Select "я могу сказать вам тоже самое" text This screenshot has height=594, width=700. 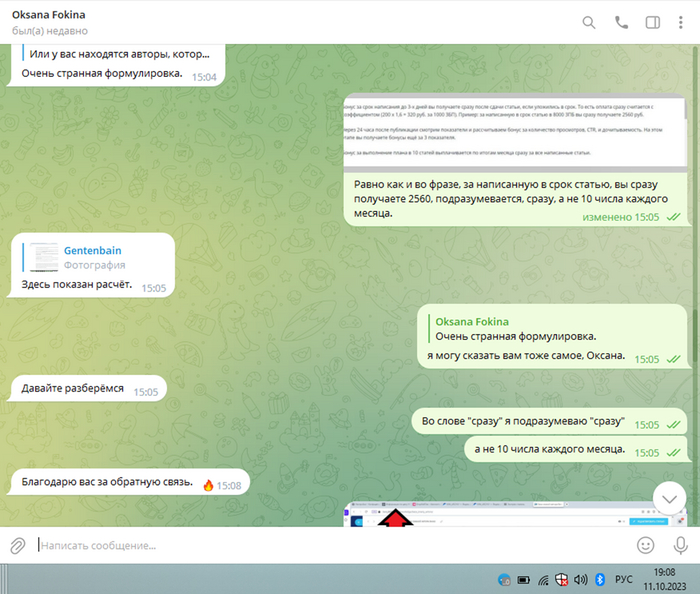[x=526, y=356]
